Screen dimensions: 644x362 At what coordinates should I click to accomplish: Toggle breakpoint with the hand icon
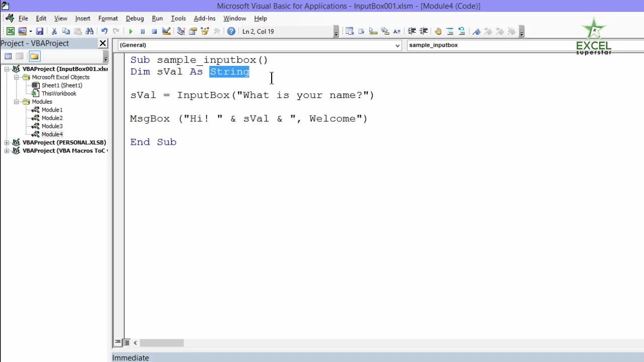coord(438,31)
